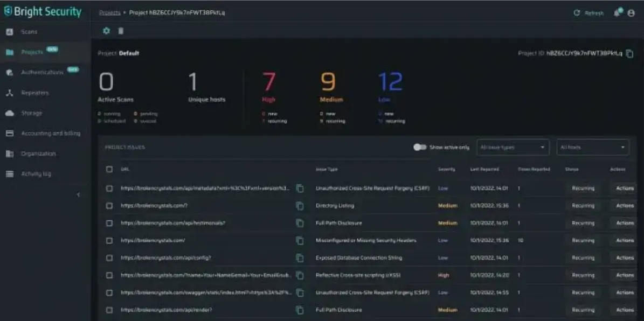Tick the select-all checkbox in table header
This screenshot has height=321, width=644.
[109, 169]
